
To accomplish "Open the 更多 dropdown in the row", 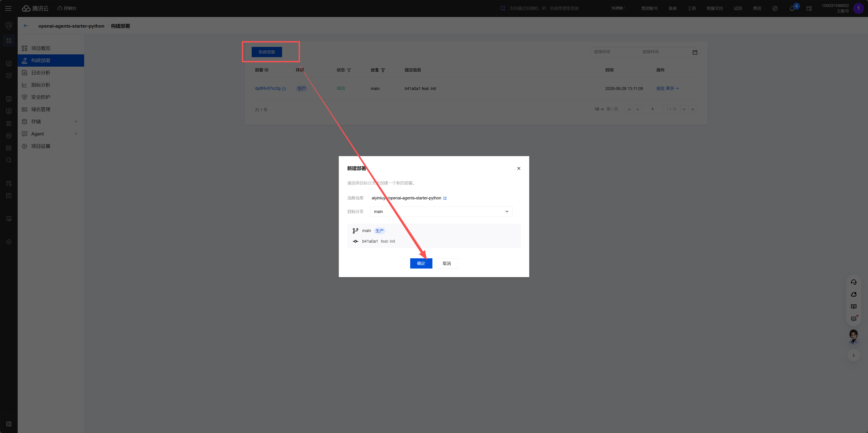I will pyautogui.click(x=672, y=89).
